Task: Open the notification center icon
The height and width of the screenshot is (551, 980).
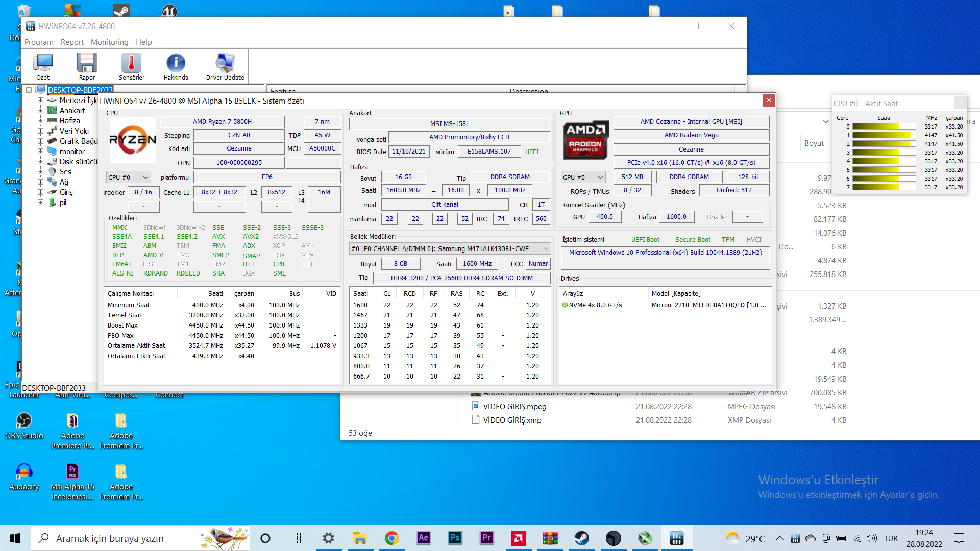Action: click(x=959, y=538)
